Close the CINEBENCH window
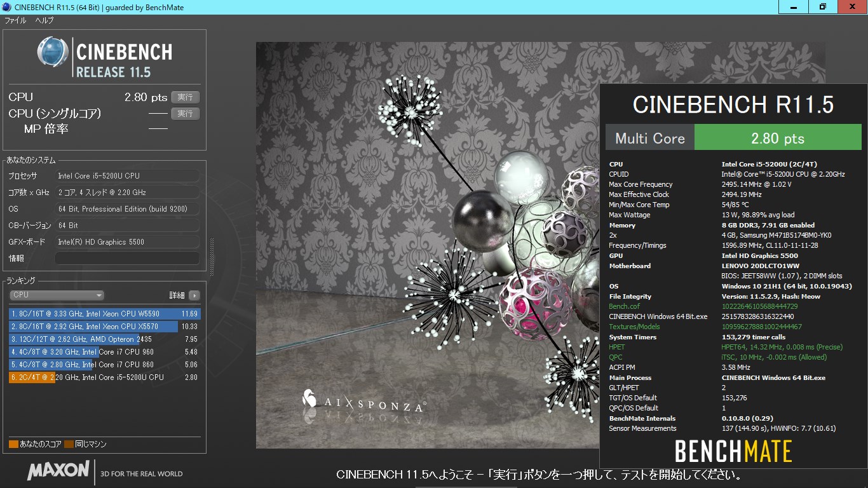 pos(852,6)
